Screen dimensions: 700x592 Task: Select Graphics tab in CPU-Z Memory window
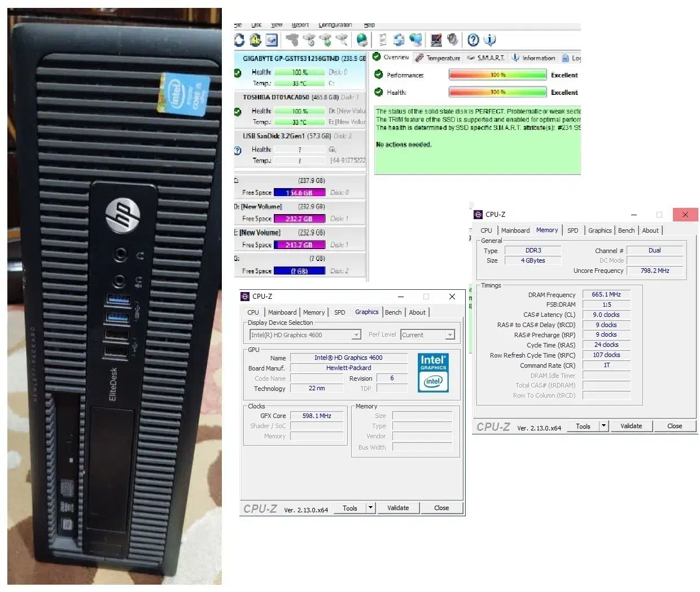click(x=600, y=230)
